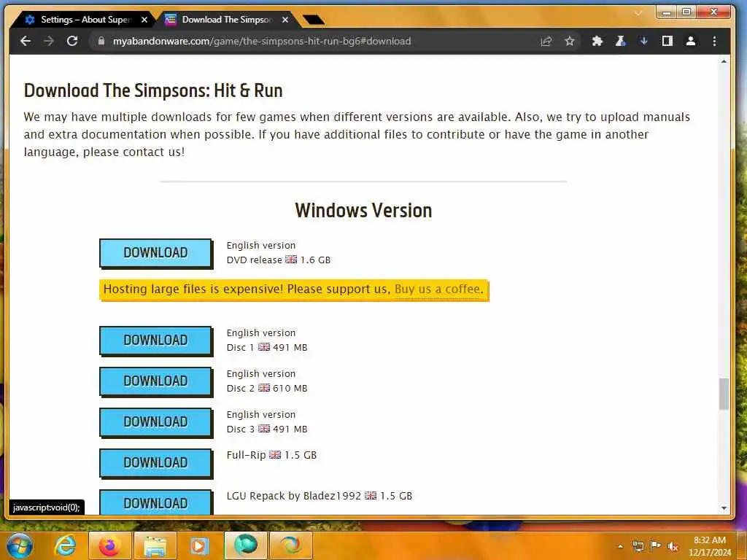
Task: Click the Chrome Labs flask icon
Action: coord(620,42)
